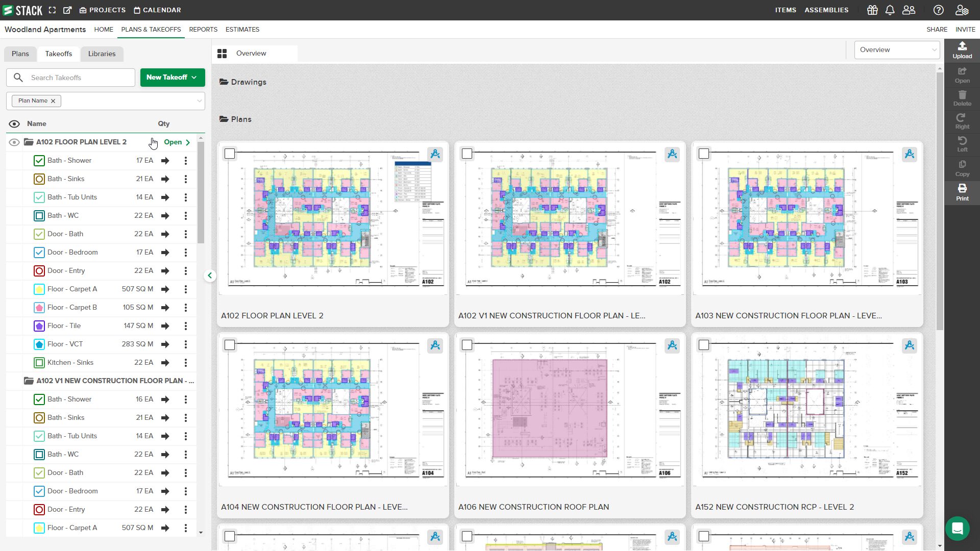Click the yellow Floor - Carpet A color swatch

(x=39, y=289)
